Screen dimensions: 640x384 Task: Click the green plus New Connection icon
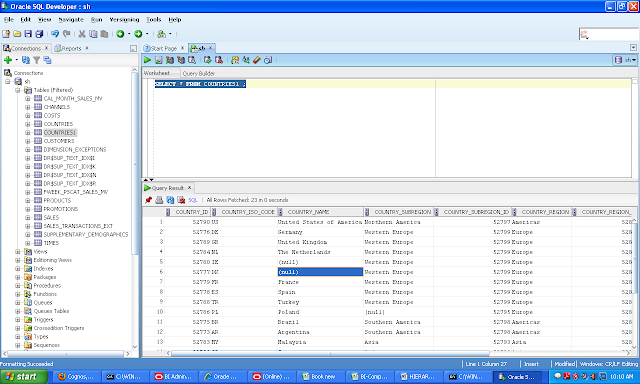coord(8,60)
